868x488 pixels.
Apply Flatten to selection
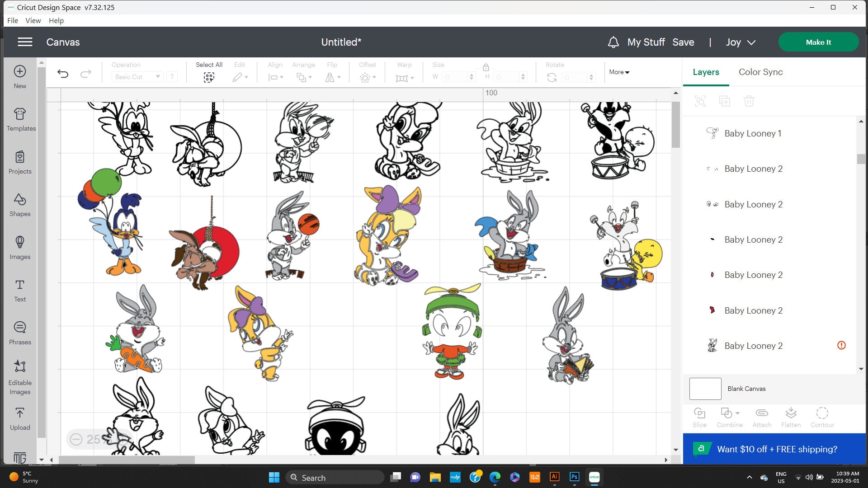791,416
